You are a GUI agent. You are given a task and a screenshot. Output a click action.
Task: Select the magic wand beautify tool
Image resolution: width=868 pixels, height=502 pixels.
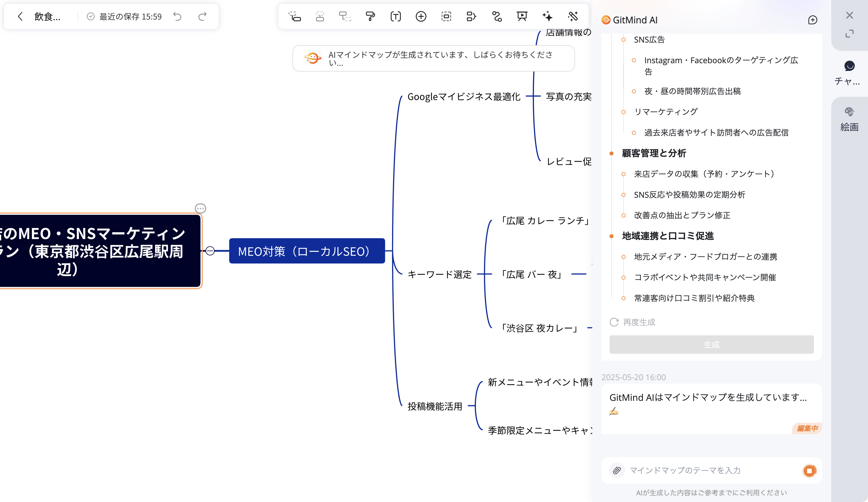572,16
